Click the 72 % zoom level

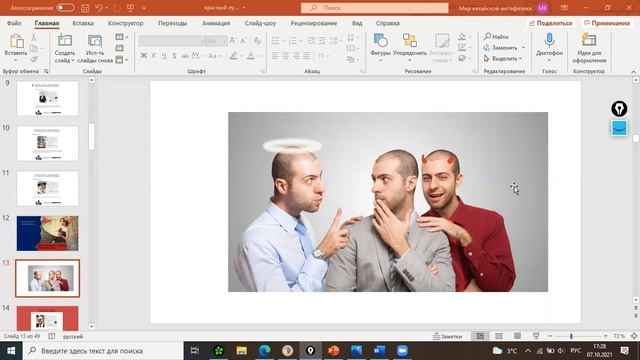click(x=619, y=336)
